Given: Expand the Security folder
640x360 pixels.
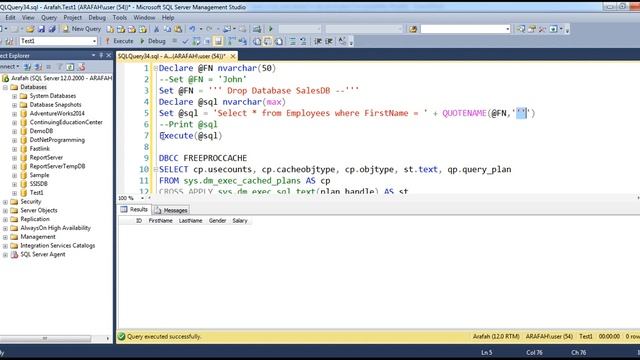Looking at the screenshot, I should [5, 202].
